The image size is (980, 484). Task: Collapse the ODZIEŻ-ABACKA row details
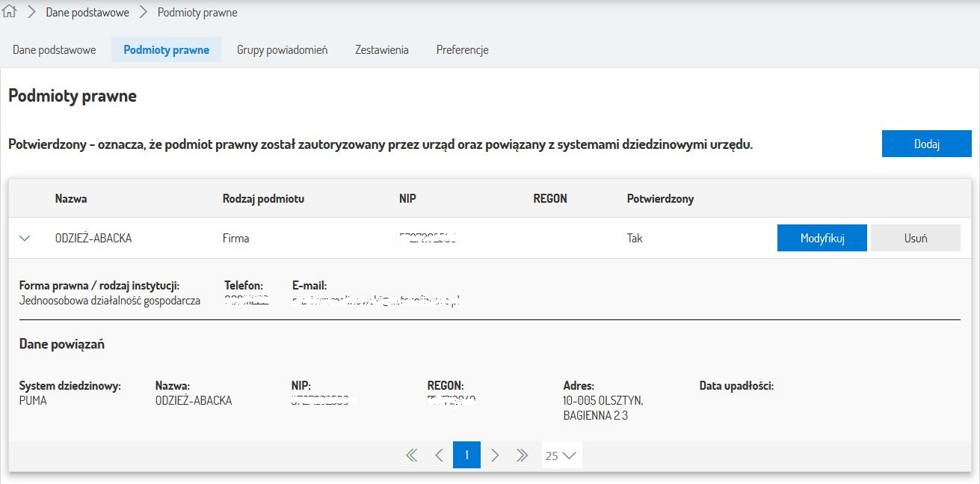[x=25, y=239]
